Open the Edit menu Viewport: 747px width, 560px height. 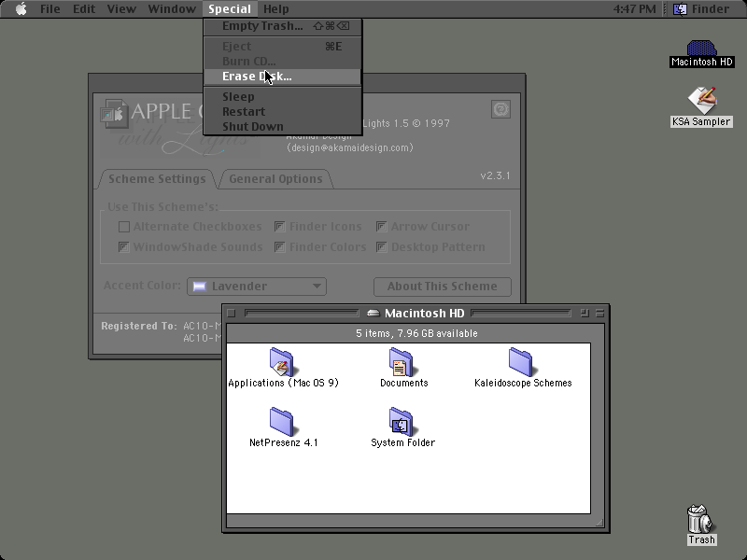[x=84, y=8]
